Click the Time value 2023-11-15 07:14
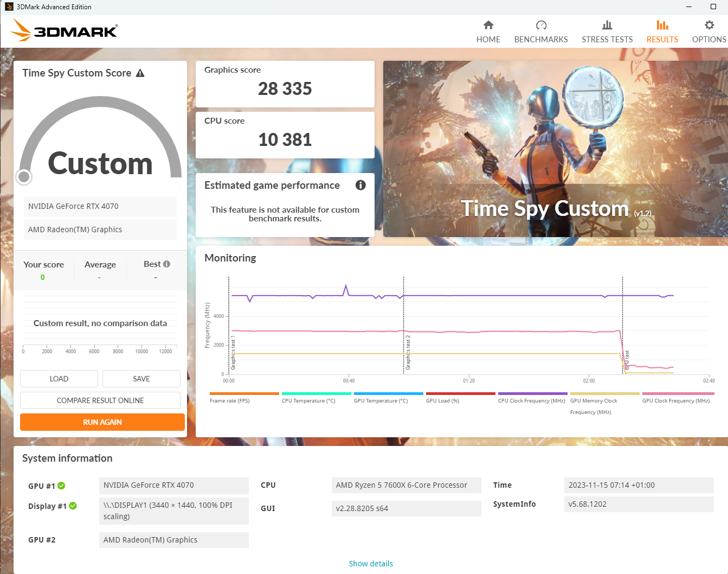 (x=639, y=485)
